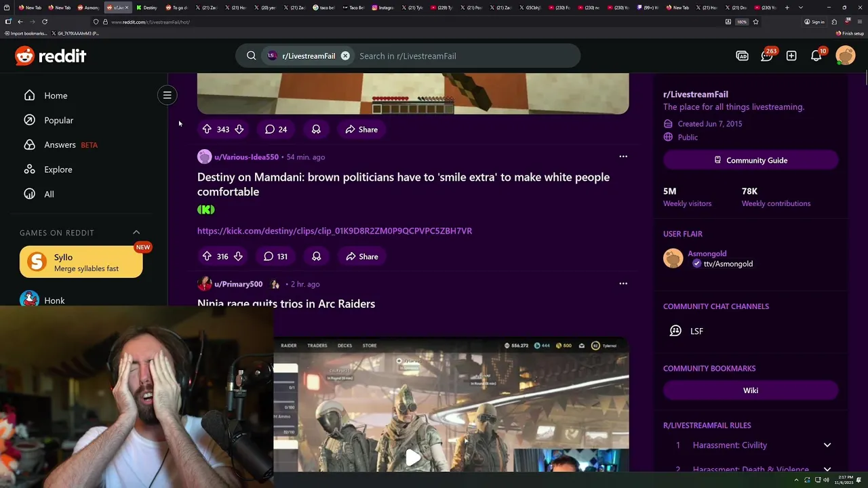Collapse the Games on Reddit section
This screenshot has width=868, height=488.
[136, 232]
